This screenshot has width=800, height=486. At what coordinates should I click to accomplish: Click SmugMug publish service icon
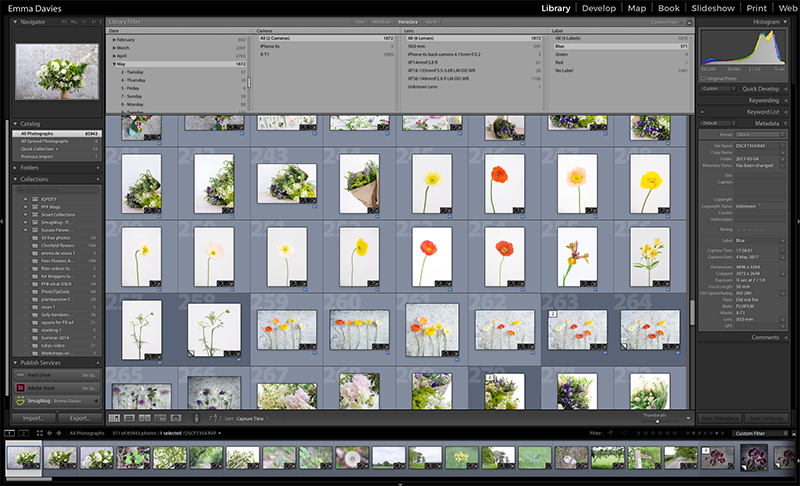click(x=20, y=401)
